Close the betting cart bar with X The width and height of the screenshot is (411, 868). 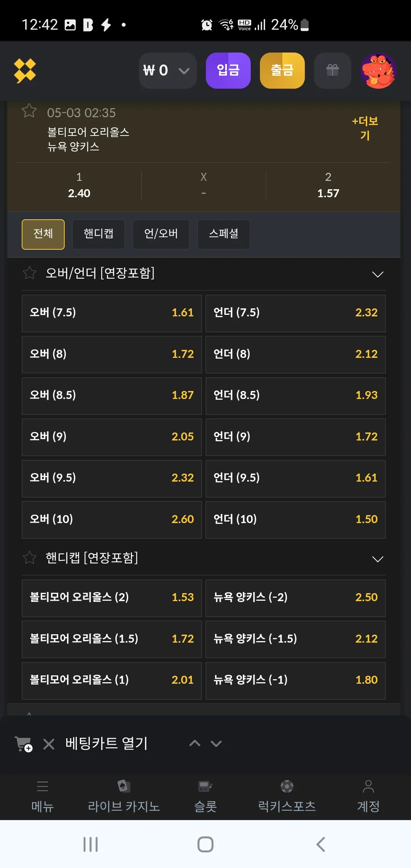[49, 744]
